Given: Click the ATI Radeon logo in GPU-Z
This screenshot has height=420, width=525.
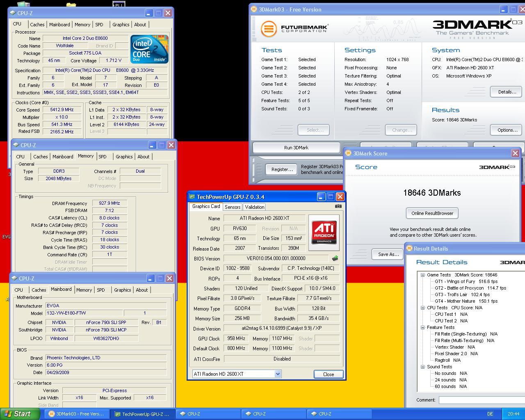Looking at the screenshot, I should click(324, 232).
